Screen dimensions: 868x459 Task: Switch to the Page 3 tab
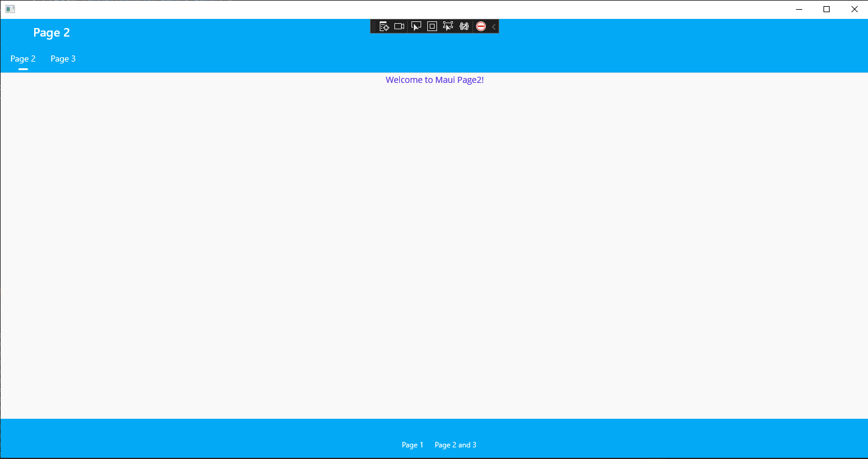coord(63,59)
